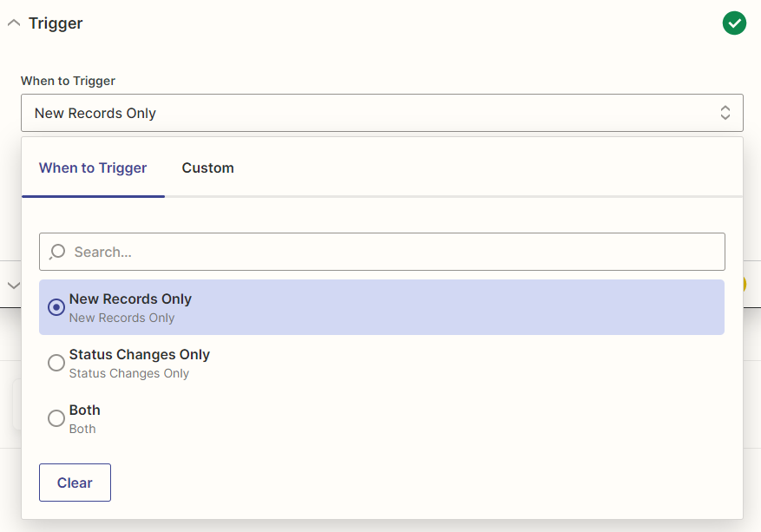
Task: Click the gray Status Changes Only subtitle
Action: coord(129,373)
